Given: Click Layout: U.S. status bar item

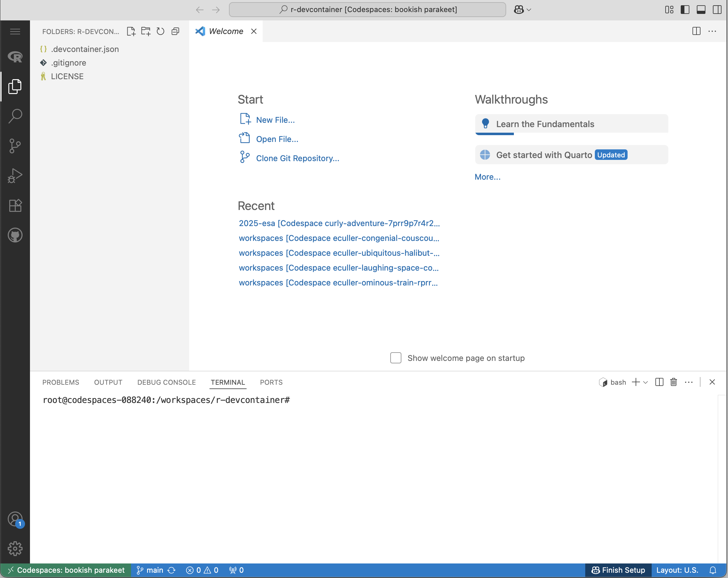Looking at the screenshot, I should [677, 570].
